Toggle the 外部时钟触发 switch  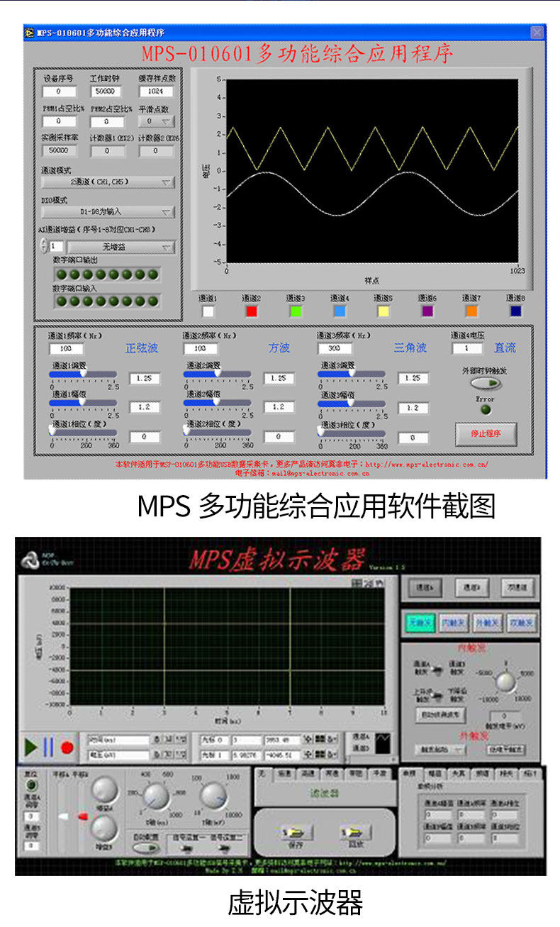tap(486, 383)
